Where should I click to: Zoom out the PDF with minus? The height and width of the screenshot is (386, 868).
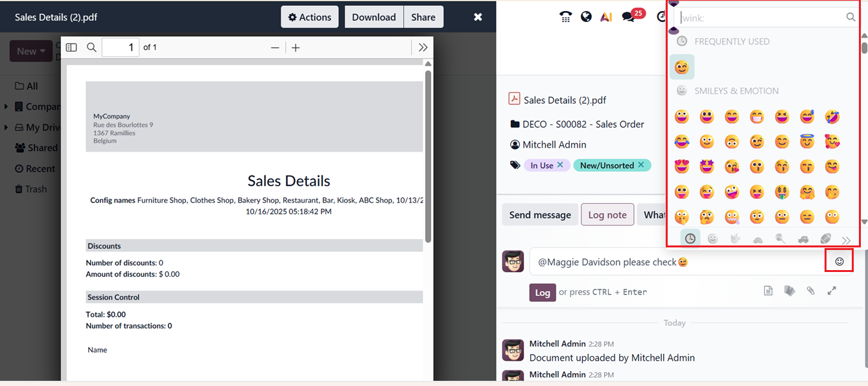(x=275, y=47)
